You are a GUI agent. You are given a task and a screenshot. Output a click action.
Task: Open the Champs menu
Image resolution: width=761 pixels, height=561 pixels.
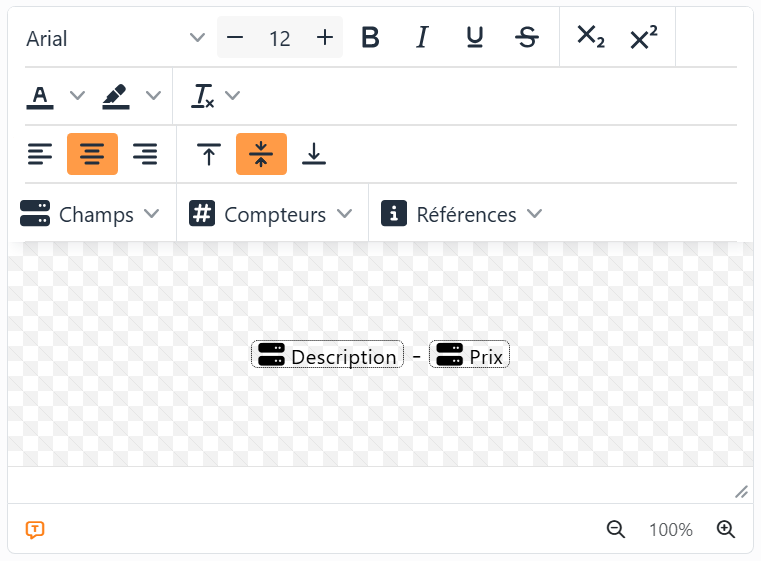tap(90, 214)
